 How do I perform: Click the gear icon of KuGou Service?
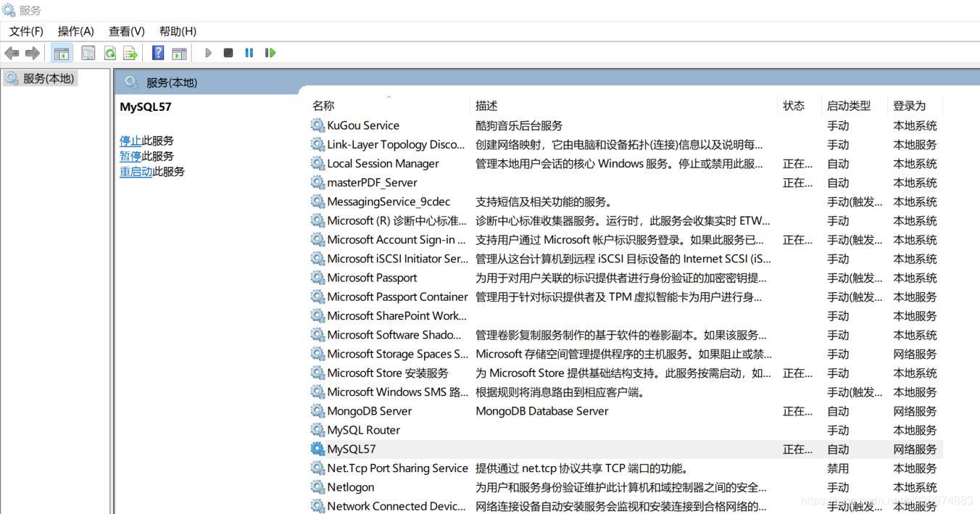317,125
